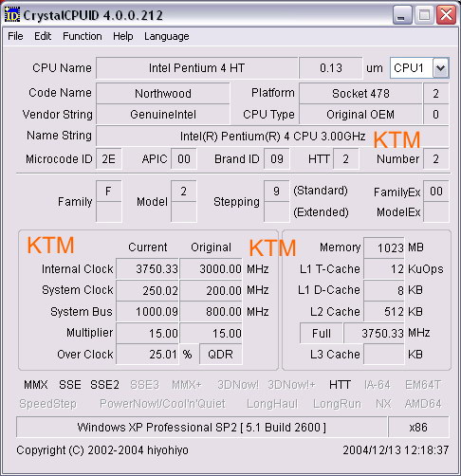Expand the CPU1 selector dropdown
Viewport: 461px width, 476px height.
(441, 67)
